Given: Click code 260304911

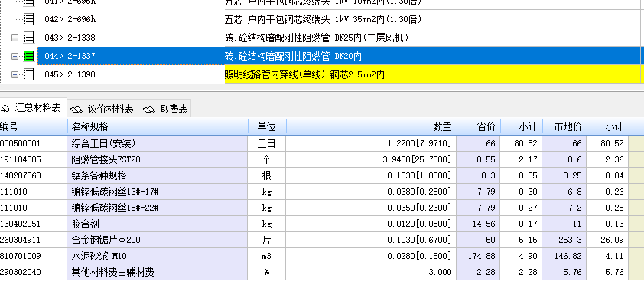Looking at the screenshot, I should [x=21, y=240].
